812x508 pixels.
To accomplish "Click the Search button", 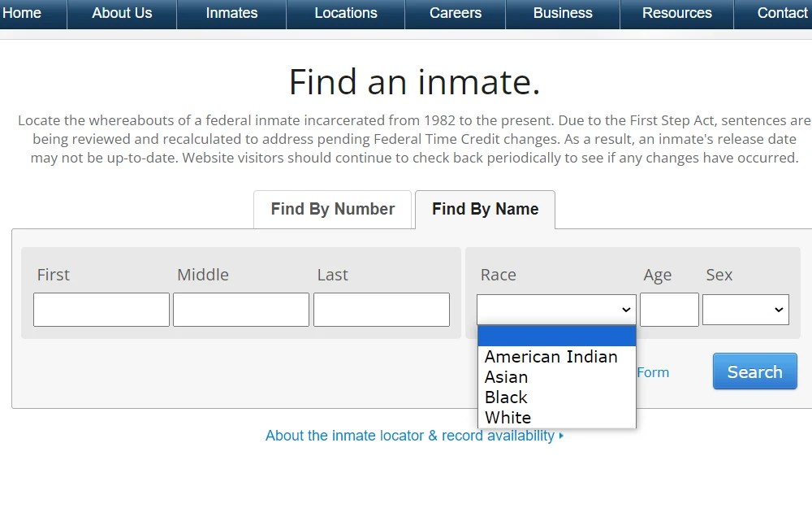I will click(x=754, y=371).
